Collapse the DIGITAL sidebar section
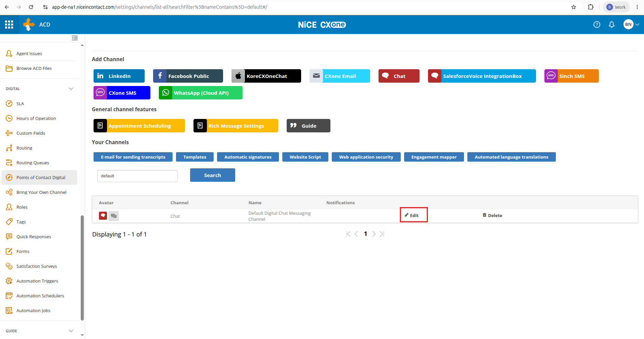 click(71, 89)
